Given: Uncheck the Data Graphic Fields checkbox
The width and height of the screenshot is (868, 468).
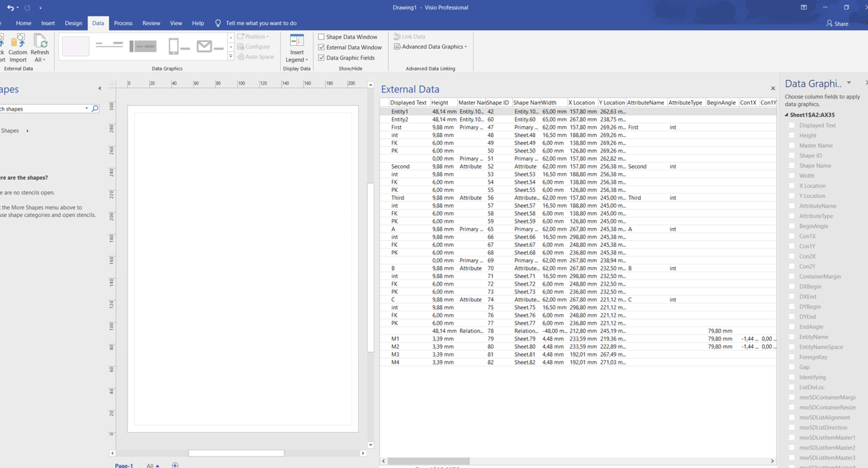Looking at the screenshot, I should point(321,58).
